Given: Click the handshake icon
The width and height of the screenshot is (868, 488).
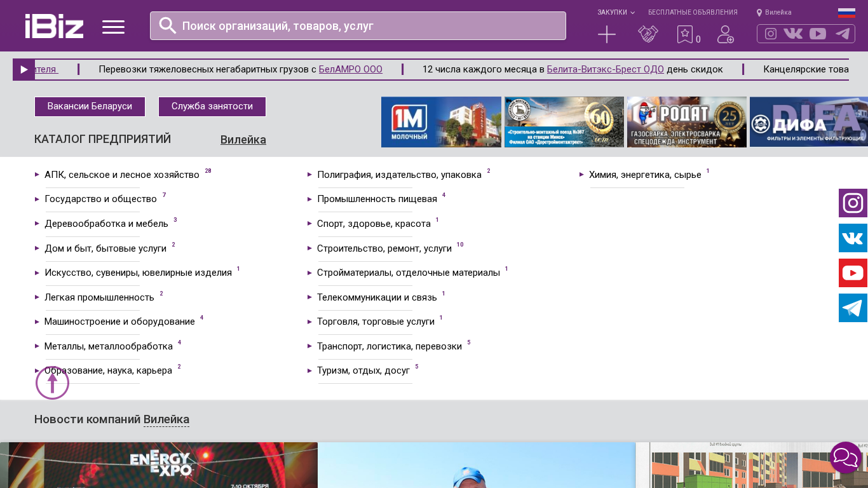Looking at the screenshot, I should [648, 34].
